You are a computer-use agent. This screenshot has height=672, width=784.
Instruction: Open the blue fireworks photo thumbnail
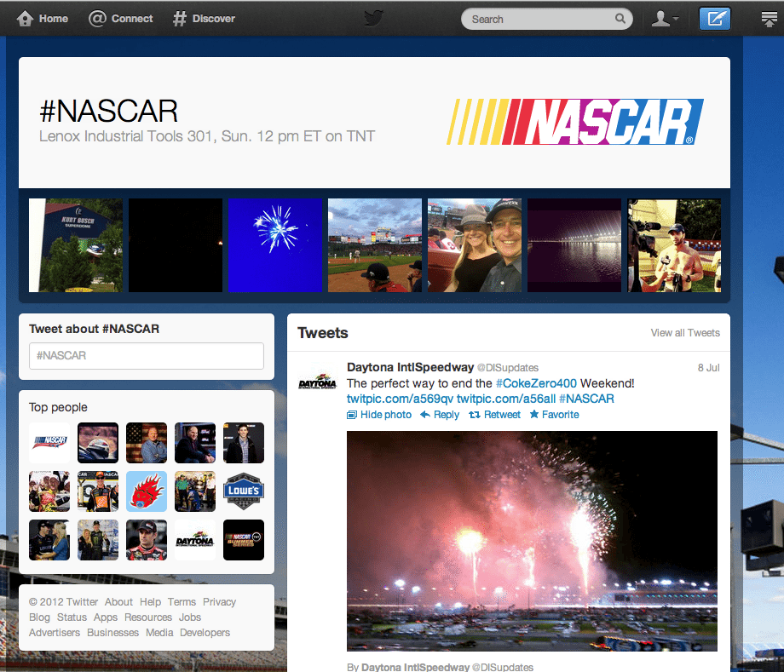(275, 245)
